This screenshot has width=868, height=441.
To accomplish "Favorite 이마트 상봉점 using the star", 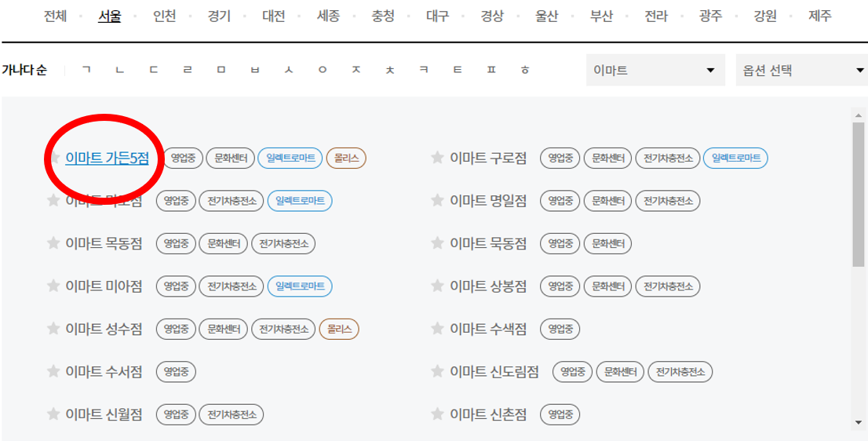I will [437, 286].
